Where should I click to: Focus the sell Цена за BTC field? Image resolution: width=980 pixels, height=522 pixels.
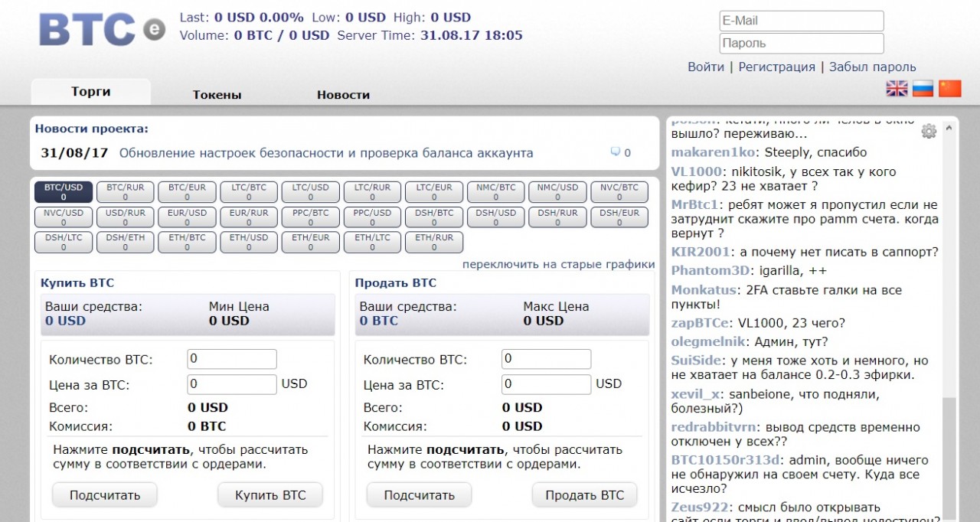pyautogui.click(x=547, y=384)
